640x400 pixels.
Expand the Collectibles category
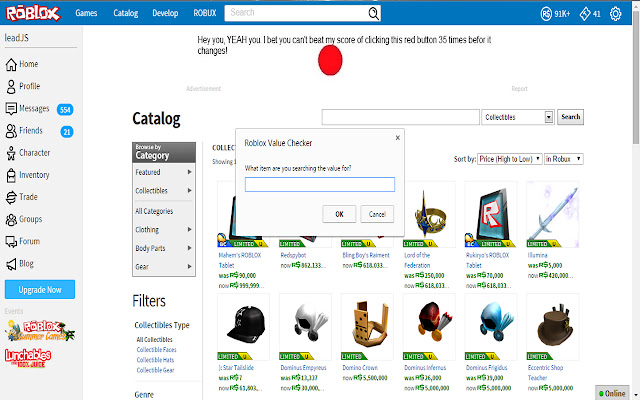tap(164, 191)
